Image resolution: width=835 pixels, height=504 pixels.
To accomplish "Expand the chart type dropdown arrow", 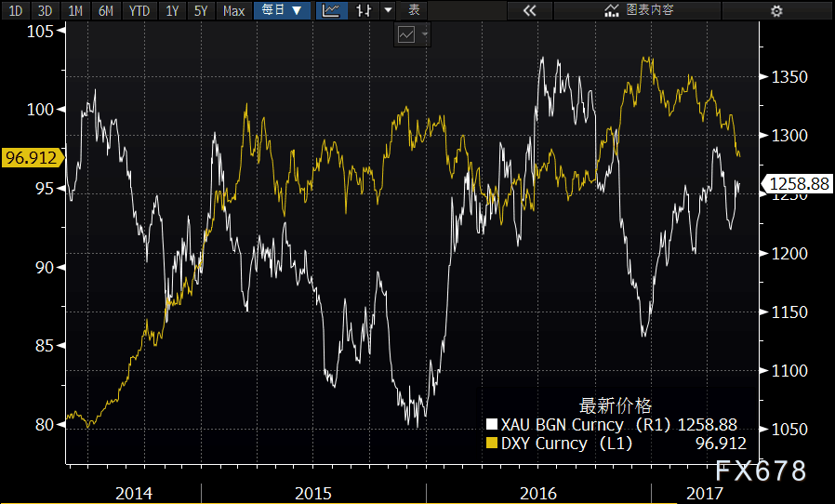I will tap(389, 10).
